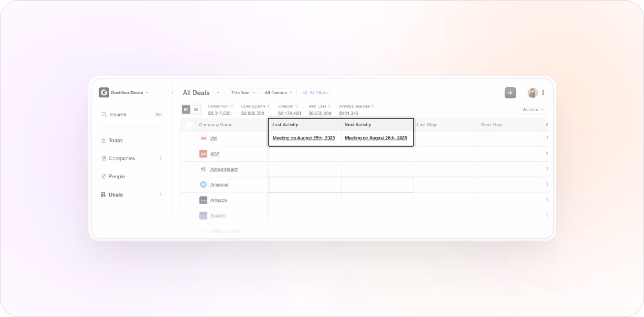Open Companies section in sidebar
Screen dimensions: 644x317
pos(132,158)
